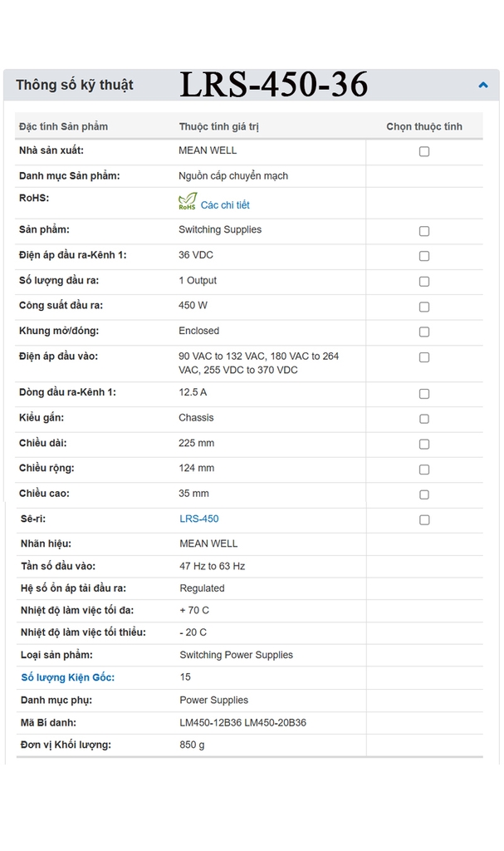Enable the 1 Output attribute checkbox
Viewport: 504px width, 851px height.
pyautogui.click(x=424, y=282)
